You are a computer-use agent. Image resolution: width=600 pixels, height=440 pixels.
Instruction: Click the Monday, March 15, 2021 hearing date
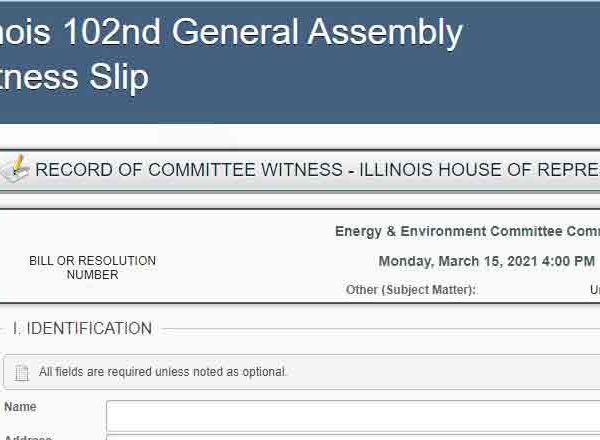point(486,261)
